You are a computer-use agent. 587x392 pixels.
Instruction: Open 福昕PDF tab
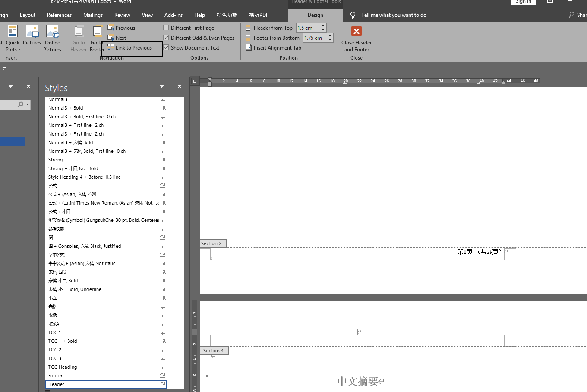tap(259, 15)
